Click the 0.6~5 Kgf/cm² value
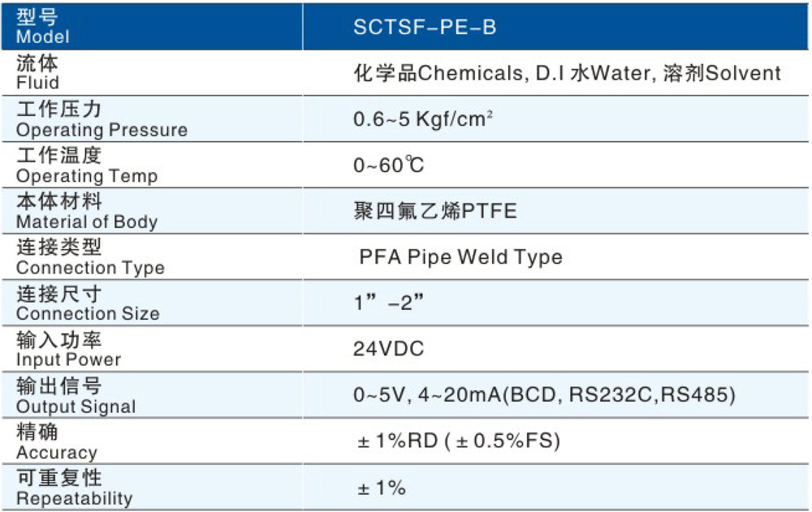 [x=424, y=119]
